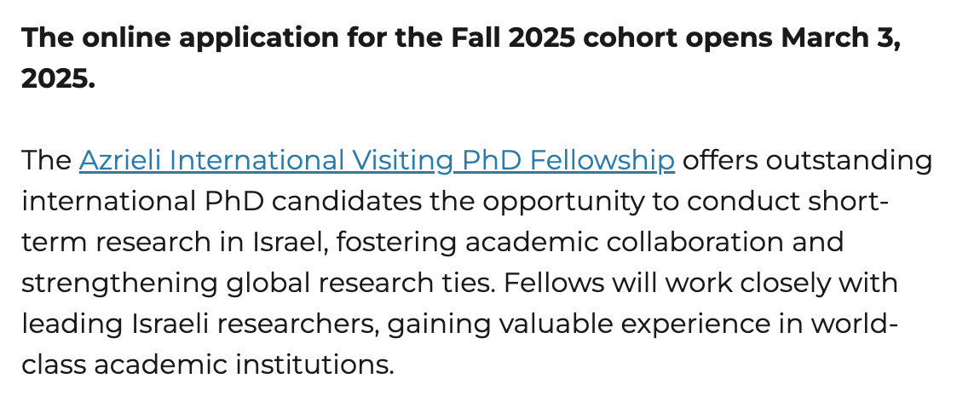The width and height of the screenshot is (980, 407).
Task: Click the bold '2025.' on the second line
Action: click(58, 80)
